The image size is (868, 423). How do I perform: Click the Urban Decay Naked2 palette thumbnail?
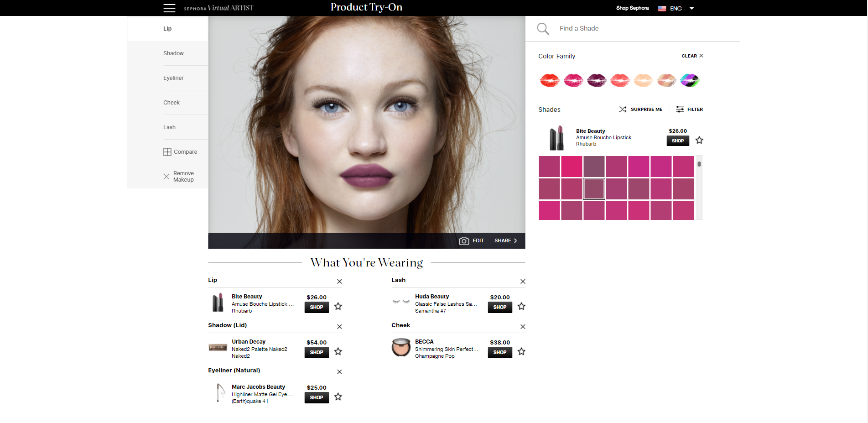pos(218,348)
